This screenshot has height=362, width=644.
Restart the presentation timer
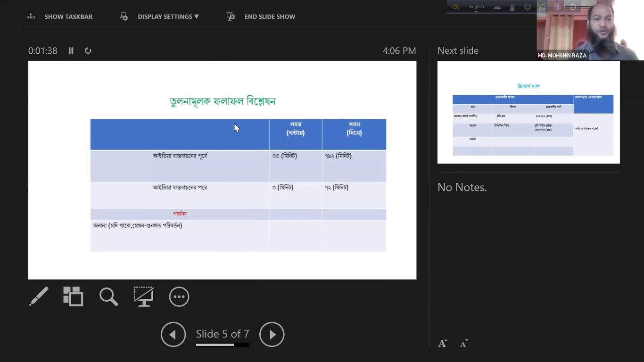pyautogui.click(x=88, y=50)
